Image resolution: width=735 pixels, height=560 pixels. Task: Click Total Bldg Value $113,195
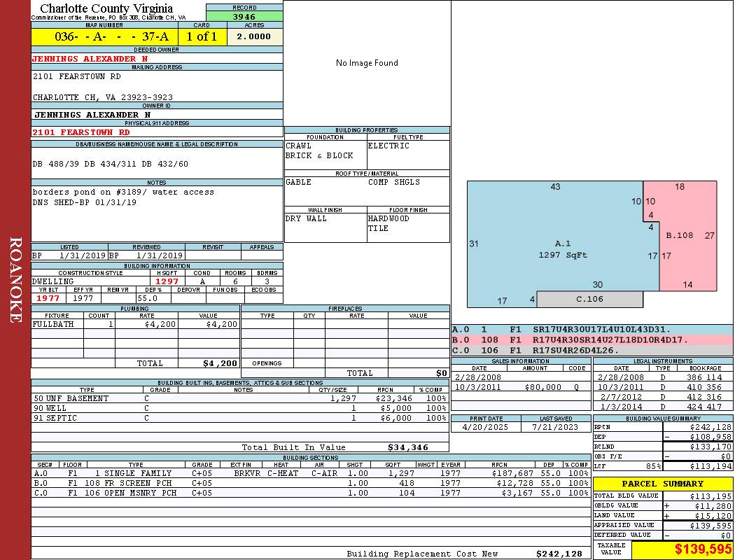(710, 496)
